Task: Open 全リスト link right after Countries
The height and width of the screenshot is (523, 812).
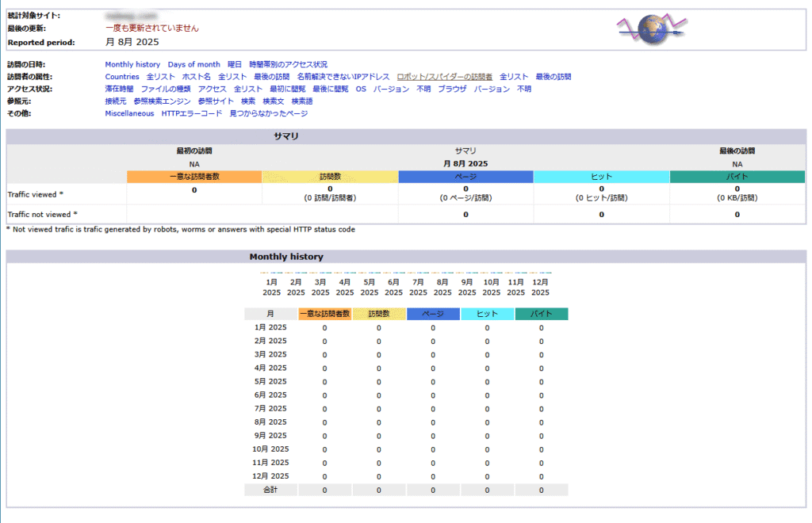Action: click(x=160, y=77)
